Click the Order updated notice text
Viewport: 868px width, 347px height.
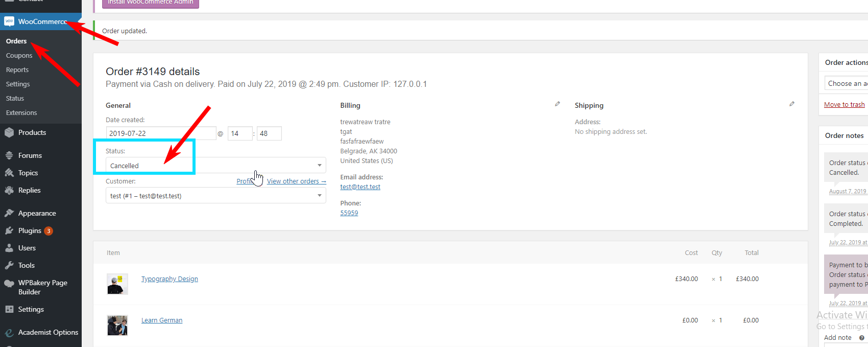(125, 31)
